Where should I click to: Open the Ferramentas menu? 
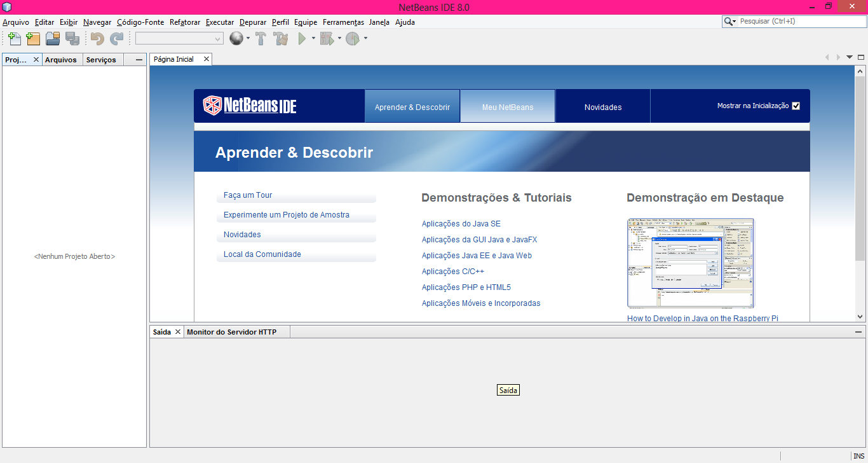tap(343, 22)
